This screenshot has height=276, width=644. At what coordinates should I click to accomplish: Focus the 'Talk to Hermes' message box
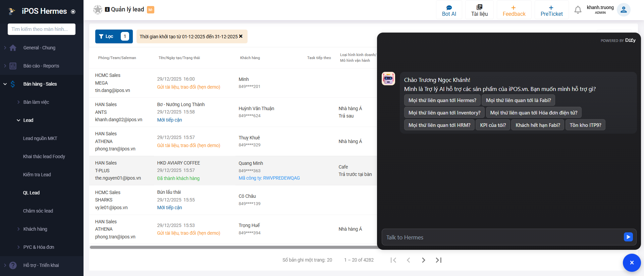[502, 237]
